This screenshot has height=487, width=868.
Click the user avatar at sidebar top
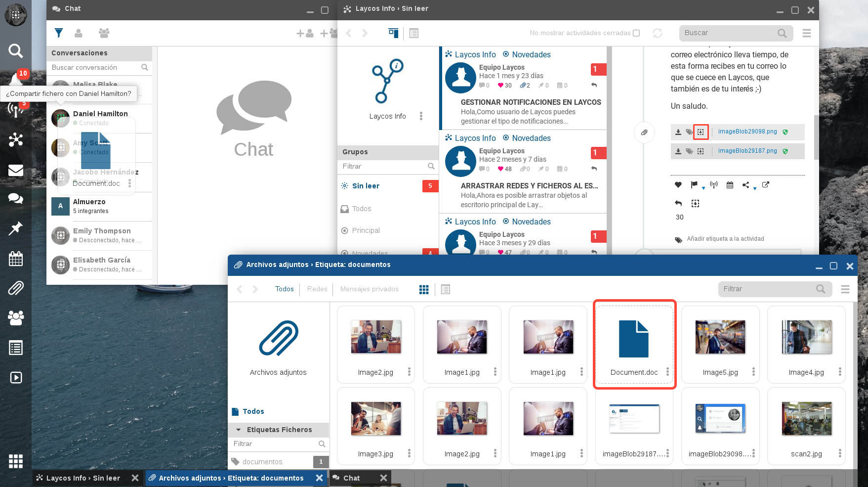[15, 15]
